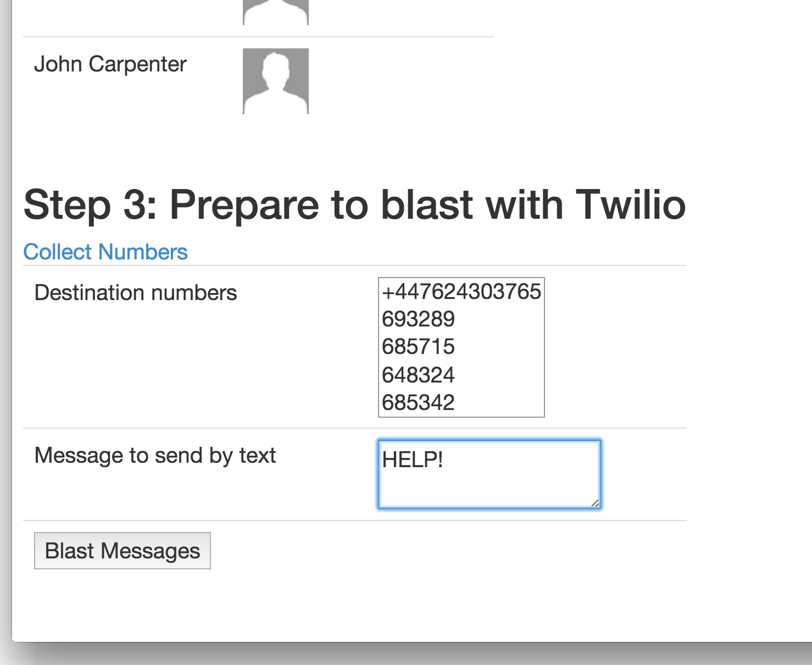Image resolution: width=812 pixels, height=665 pixels.
Task: Click the last number 685342 in the list
Action: pyautogui.click(x=418, y=403)
